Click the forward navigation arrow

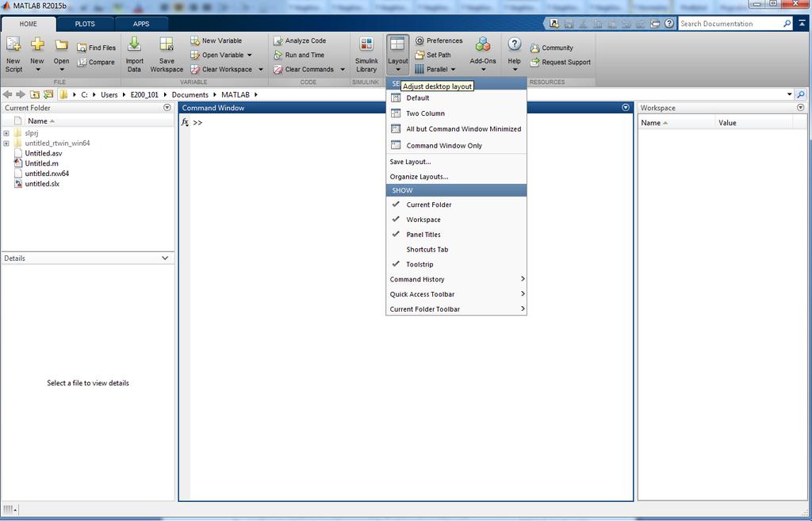pos(21,95)
